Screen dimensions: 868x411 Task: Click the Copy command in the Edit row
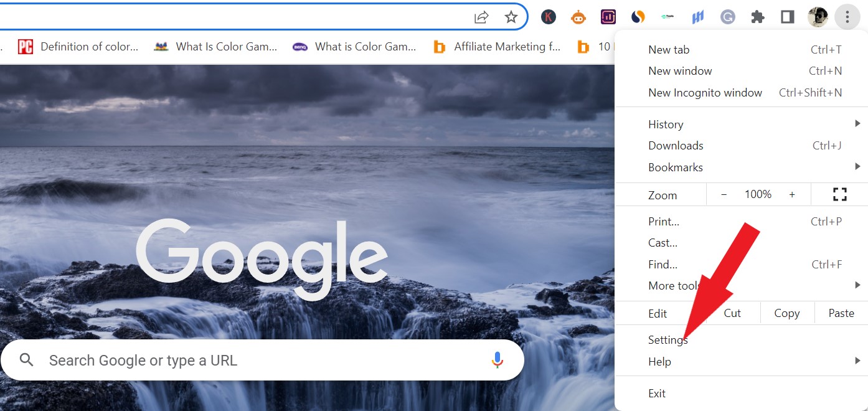(787, 313)
